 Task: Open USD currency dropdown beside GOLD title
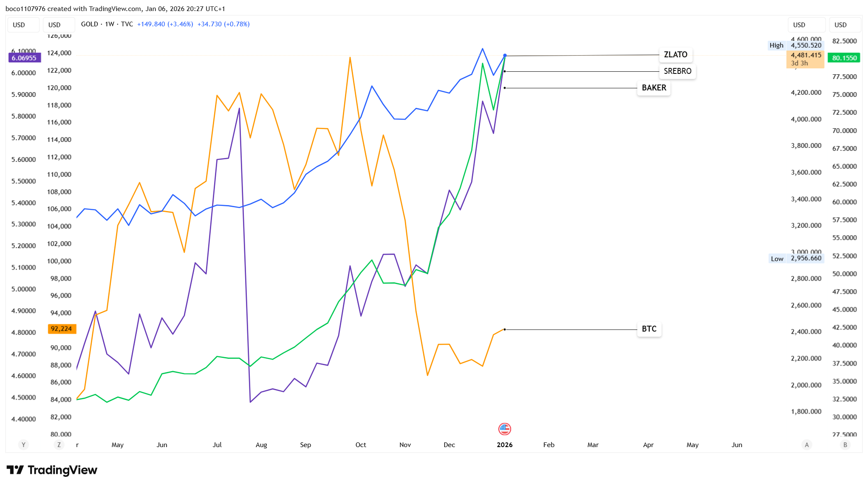coord(59,25)
